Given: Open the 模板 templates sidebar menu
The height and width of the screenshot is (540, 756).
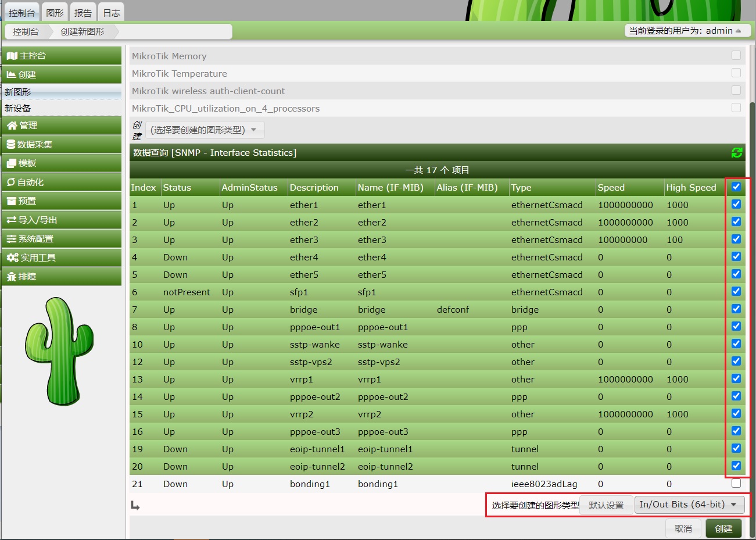Looking at the screenshot, I should pyautogui.click(x=62, y=163).
